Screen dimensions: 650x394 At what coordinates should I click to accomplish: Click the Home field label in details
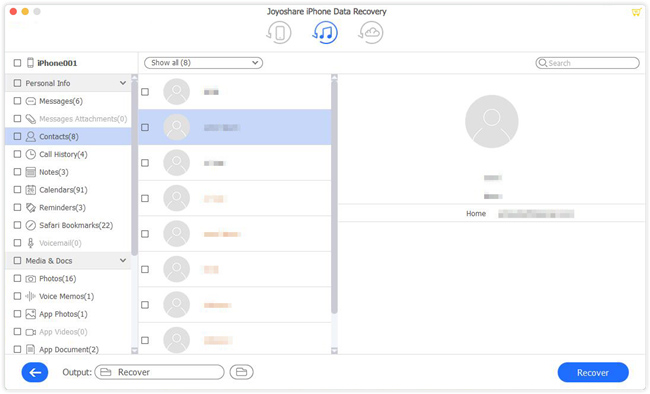(476, 214)
